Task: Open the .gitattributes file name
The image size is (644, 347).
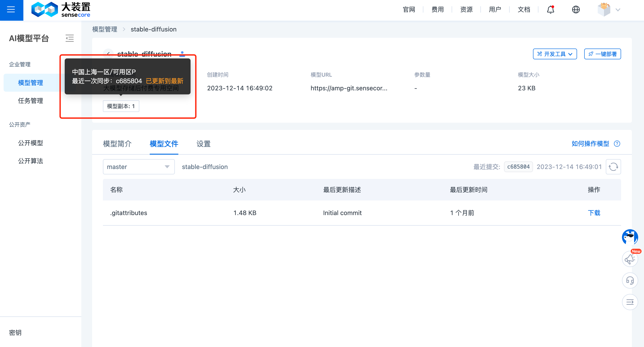Action: click(x=129, y=213)
